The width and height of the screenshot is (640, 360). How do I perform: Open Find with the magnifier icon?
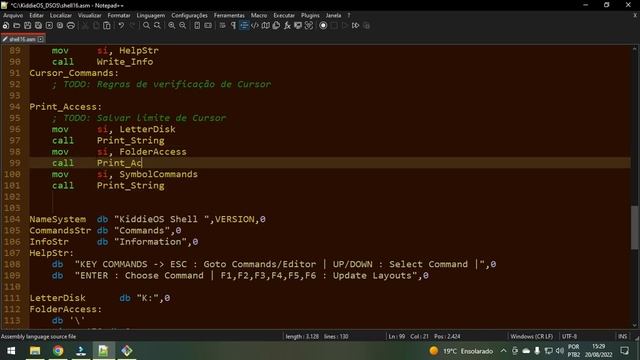pos(146,25)
